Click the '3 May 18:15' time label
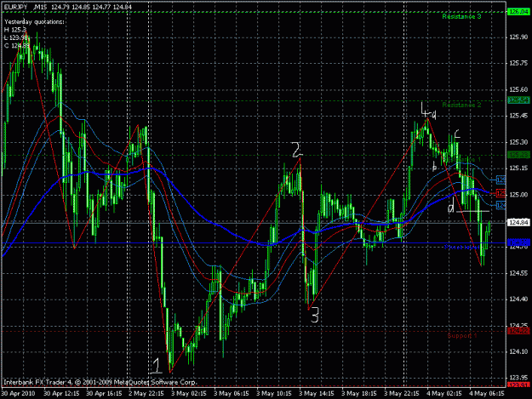This screenshot has width=532, height=399. 359,394
